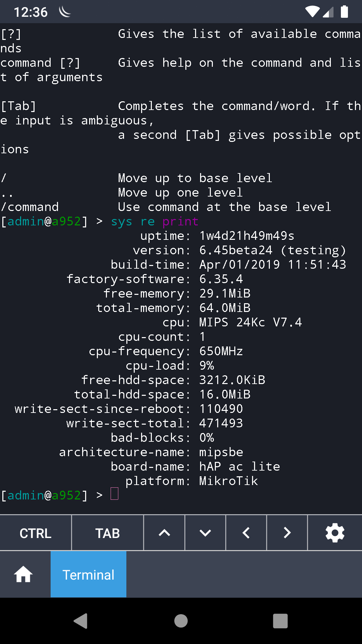Toggle the CTRL modifier key
This screenshot has height=644, width=362.
pyautogui.click(x=36, y=533)
